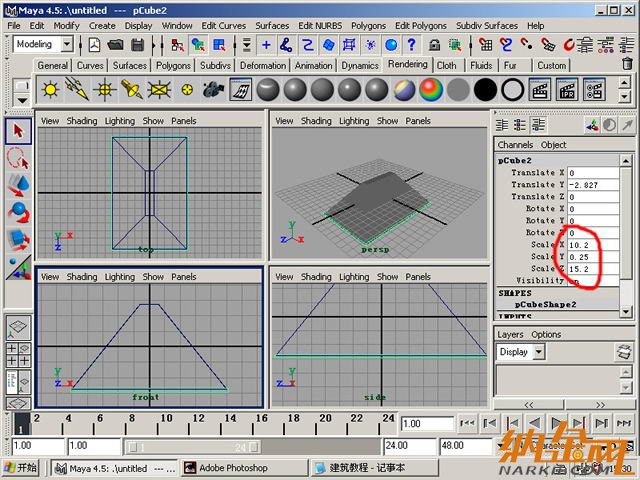
Task: Open the Modeling menu set dropdown
Action: [45, 45]
